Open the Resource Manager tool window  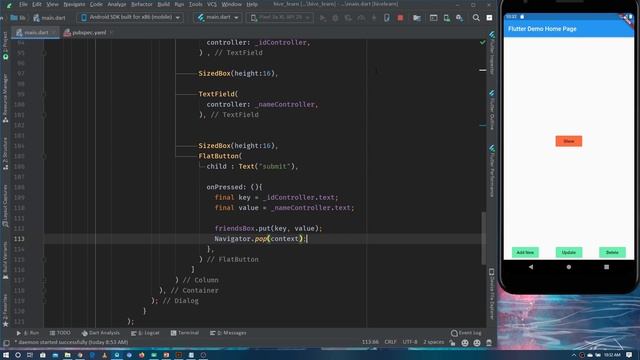tap(5, 98)
